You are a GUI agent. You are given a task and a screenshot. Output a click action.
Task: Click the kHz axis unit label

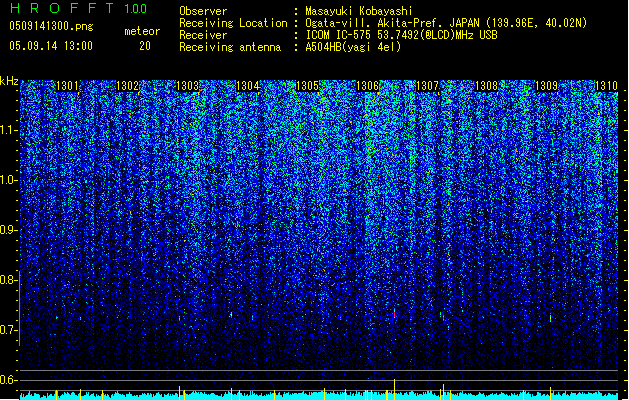pyautogui.click(x=9, y=81)
